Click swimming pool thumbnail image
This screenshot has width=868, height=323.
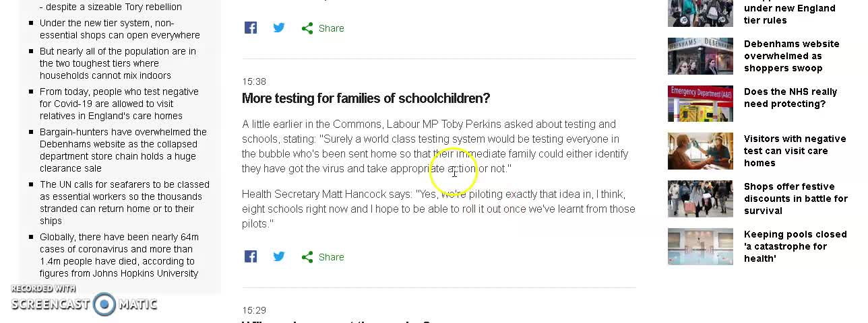click(700, 246)
